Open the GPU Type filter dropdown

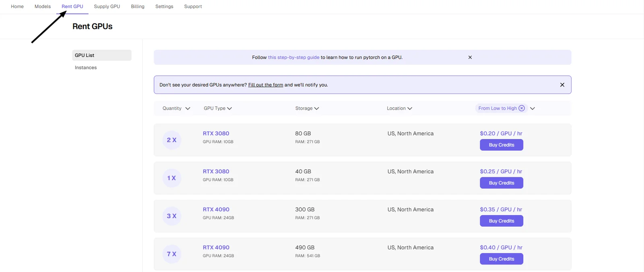(218, 108)
